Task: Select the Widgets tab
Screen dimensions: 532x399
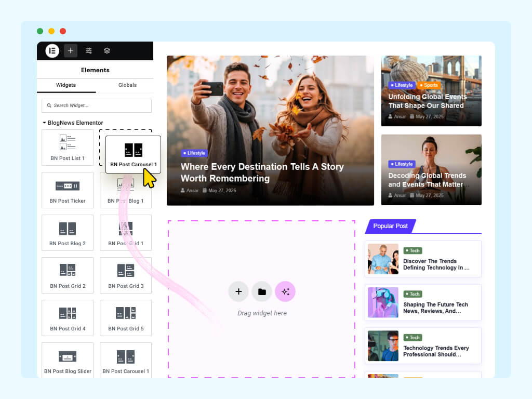Action: coord(66,85)
